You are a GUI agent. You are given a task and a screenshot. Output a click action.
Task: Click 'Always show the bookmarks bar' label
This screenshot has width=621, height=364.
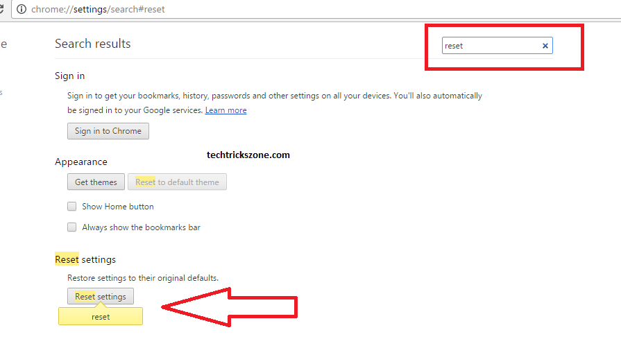tap(141, 227)
